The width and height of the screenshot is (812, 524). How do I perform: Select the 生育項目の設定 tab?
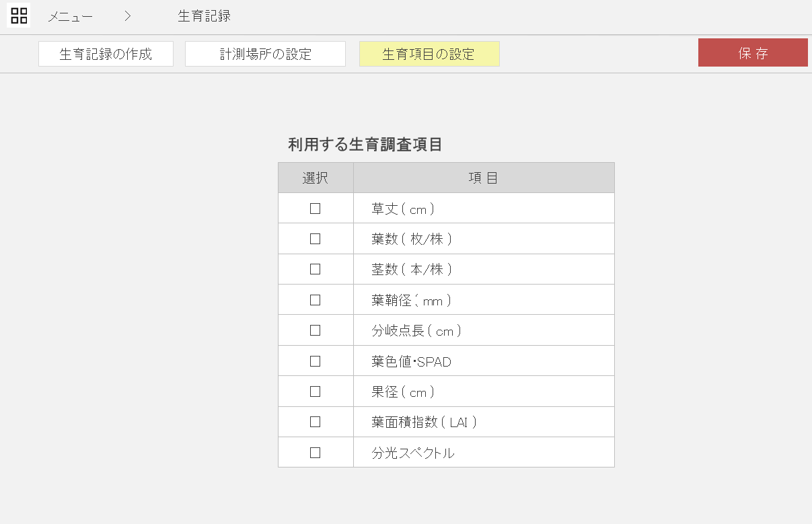(x=429, y=54)
